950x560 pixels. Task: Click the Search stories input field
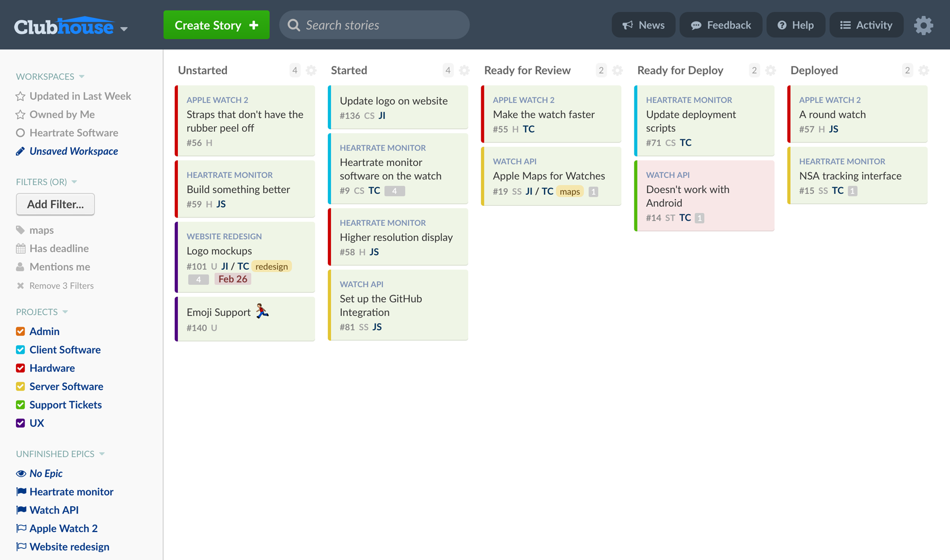pyautogui.click(x=374, y=25)
